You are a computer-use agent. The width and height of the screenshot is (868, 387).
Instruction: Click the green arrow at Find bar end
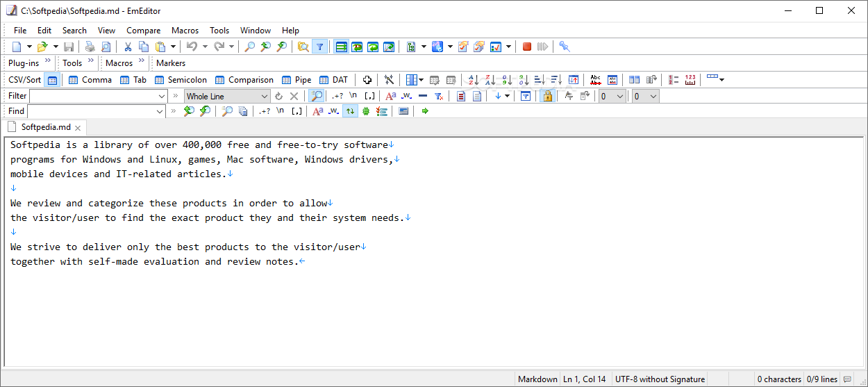point(425,111)
